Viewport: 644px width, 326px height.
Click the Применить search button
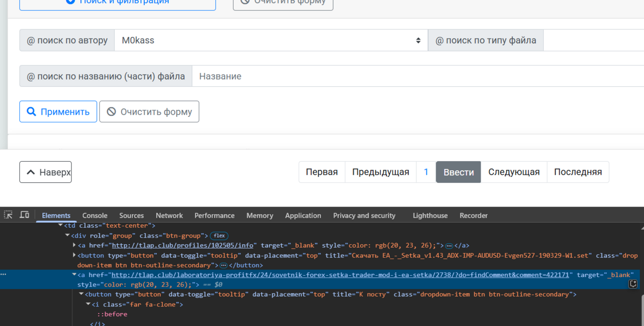(x=58, y=112)
